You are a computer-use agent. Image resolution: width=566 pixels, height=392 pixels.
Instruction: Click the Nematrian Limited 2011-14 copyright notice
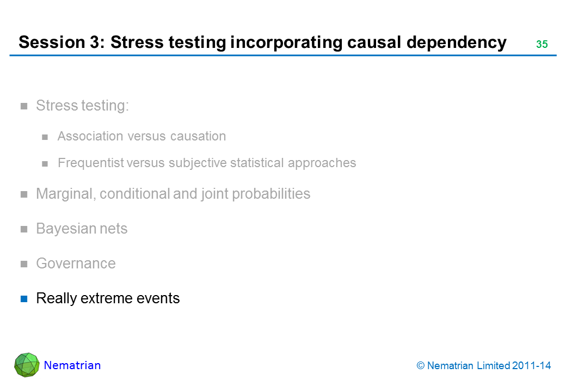pos(484,366)
